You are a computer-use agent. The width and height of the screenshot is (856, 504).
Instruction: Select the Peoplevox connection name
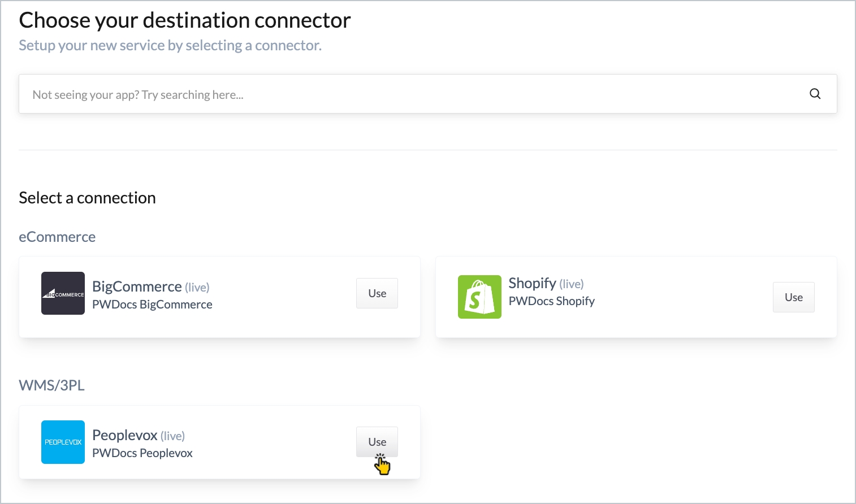[x=124, y=435]
